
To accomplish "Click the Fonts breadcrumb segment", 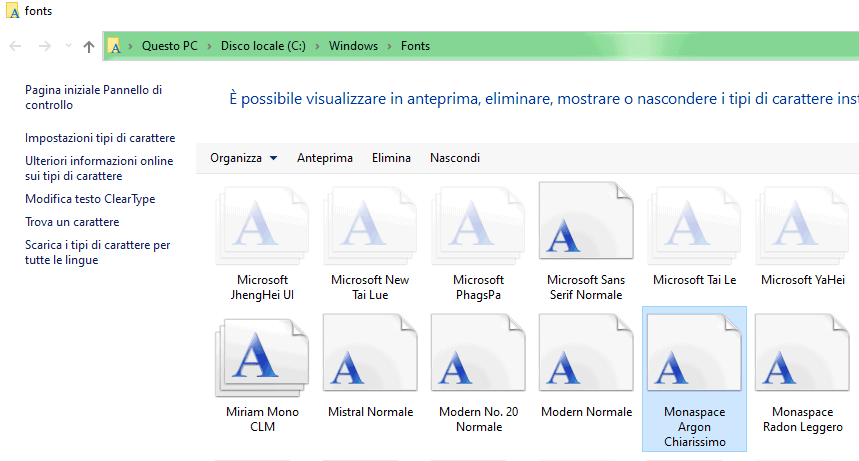I will click(415, 46).
